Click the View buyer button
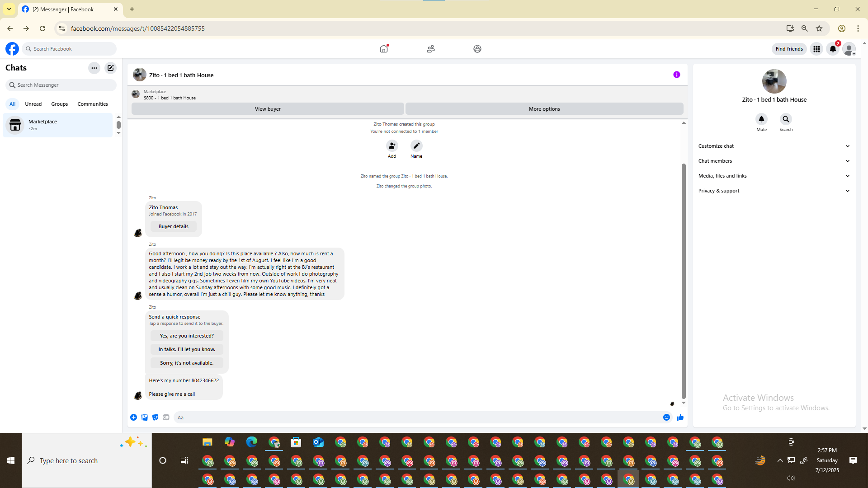This screenshot has width=868, height=488. (268, 109)
